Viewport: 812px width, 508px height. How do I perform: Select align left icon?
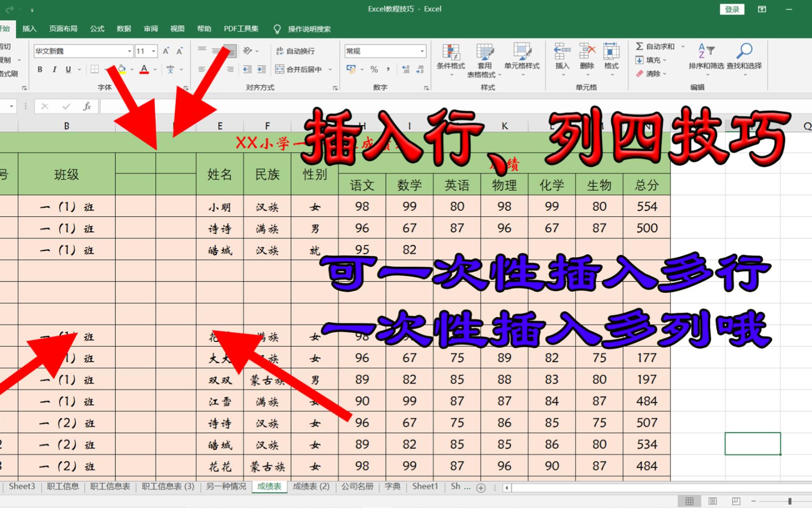202,70
